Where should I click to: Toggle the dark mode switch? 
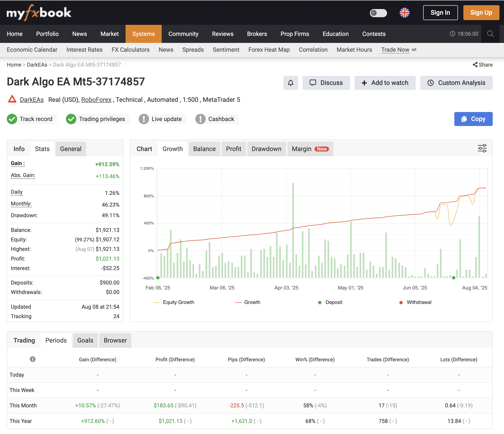(x=378, y=13)
